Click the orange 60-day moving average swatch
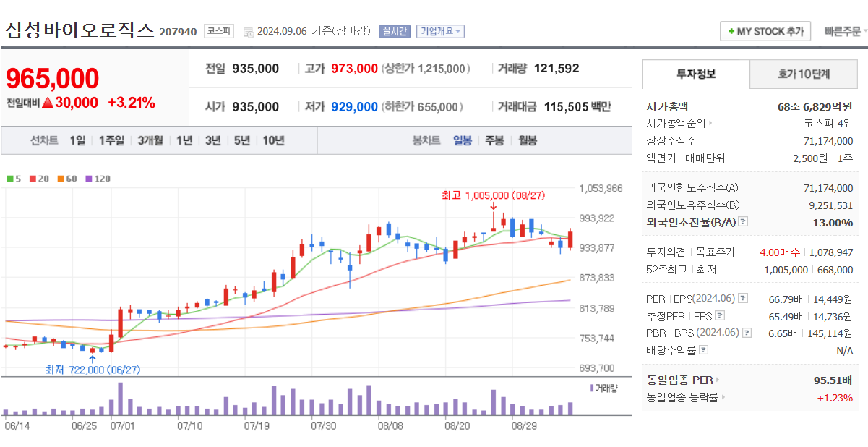 tap(60, 178)
